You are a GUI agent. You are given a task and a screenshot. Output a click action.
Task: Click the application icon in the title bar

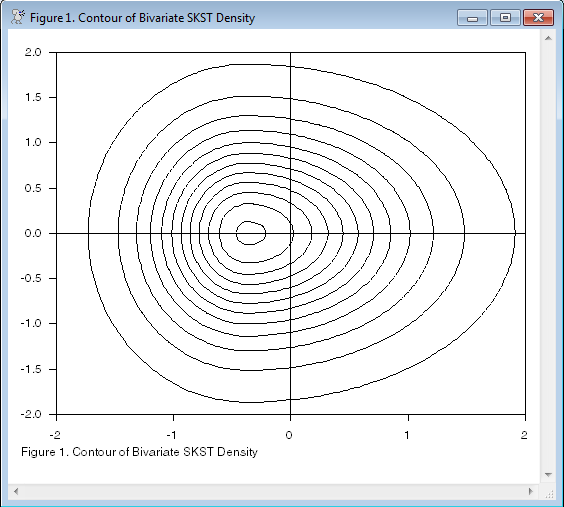(x=17, y=17)
